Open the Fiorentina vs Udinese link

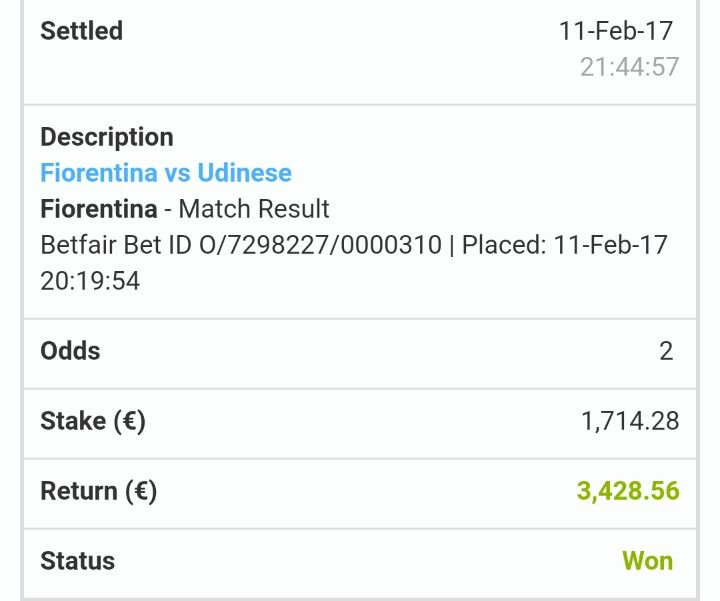coord(166,173)
